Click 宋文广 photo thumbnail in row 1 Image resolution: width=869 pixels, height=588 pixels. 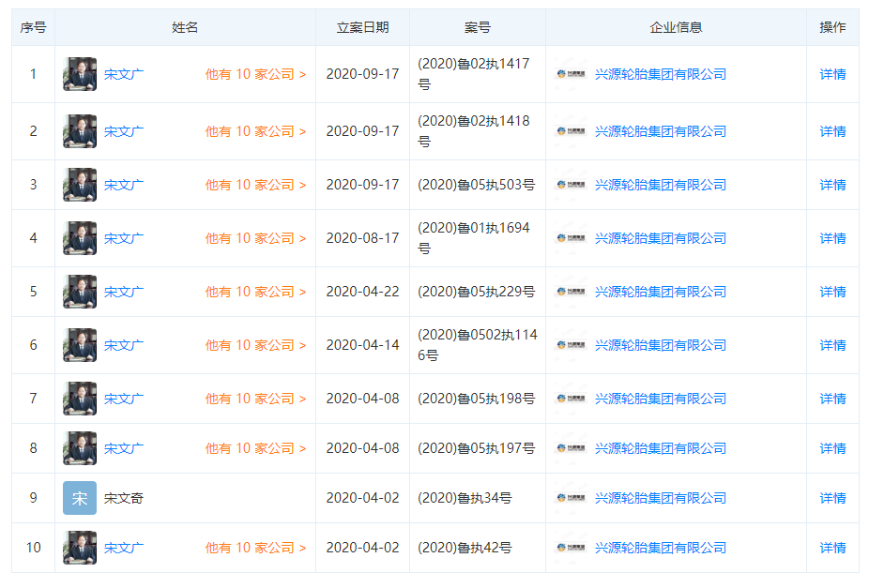[x=80, y=74]
